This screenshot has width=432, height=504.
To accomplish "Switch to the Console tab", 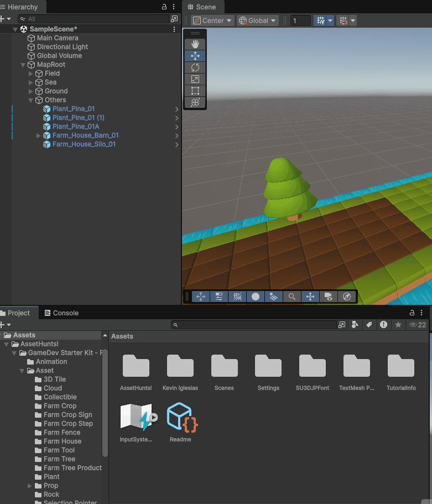I will tap(61, 313).
